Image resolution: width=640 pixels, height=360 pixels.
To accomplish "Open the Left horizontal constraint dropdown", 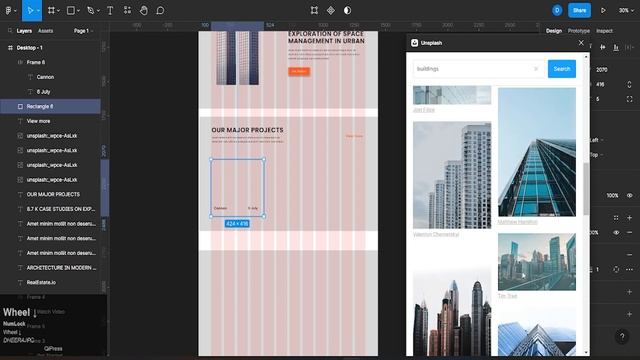I will 596,140.
